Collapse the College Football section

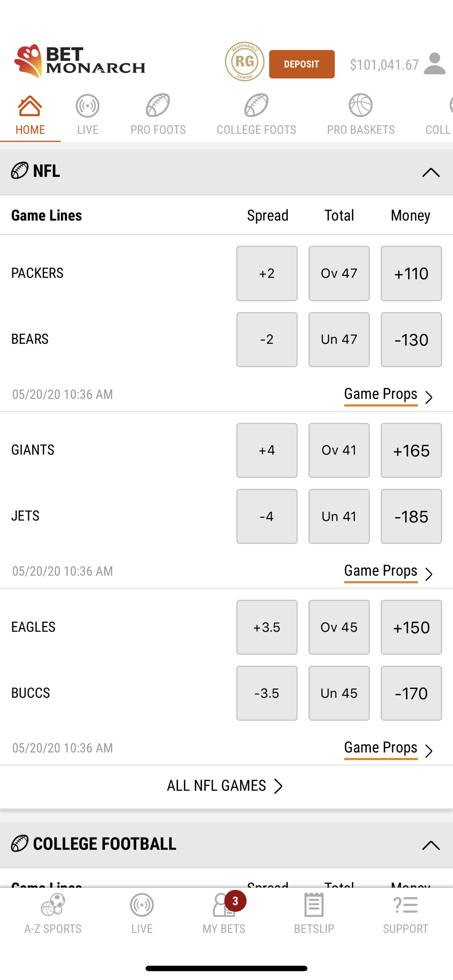(431, 845)
